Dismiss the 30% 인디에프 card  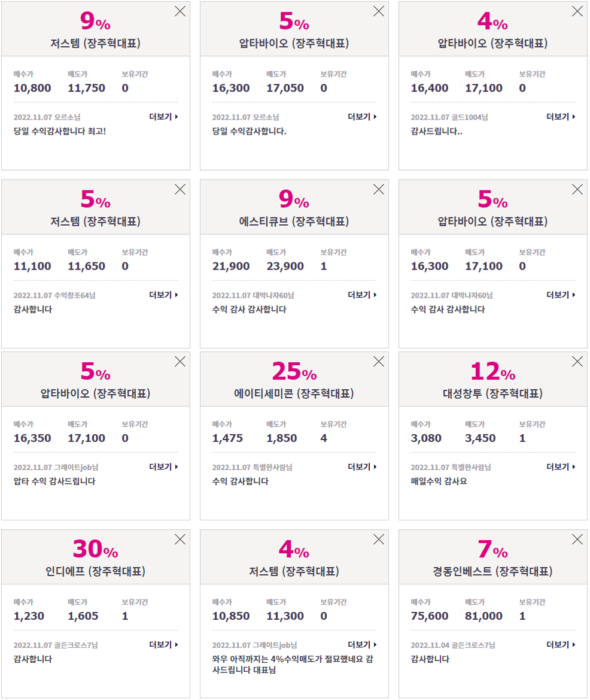180,540
